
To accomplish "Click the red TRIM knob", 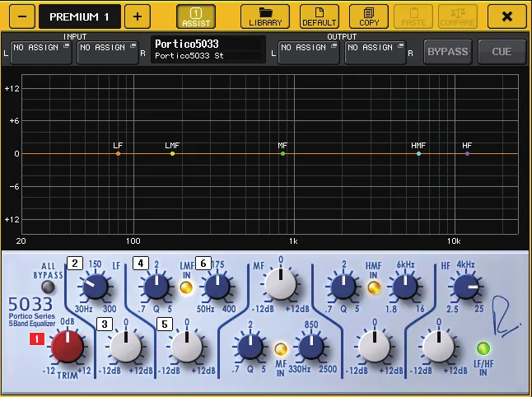I will [x=68, y=347].
